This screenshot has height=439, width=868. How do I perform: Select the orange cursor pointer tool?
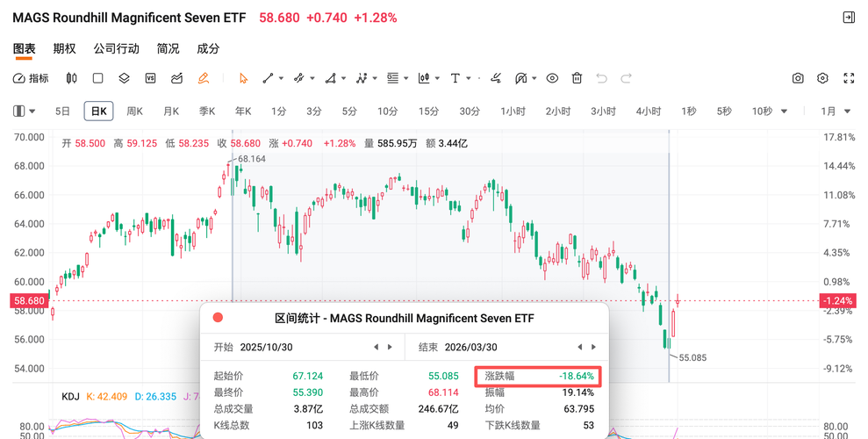(244, 79)
